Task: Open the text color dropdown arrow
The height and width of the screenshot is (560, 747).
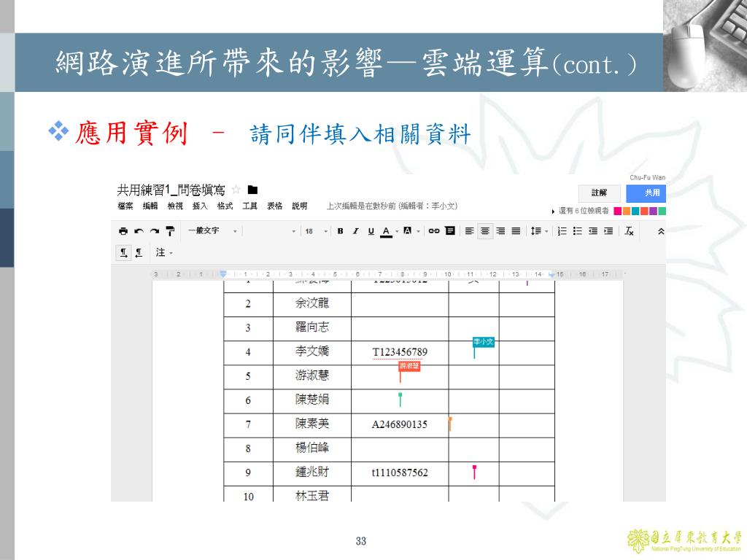Action: (397, 231)
